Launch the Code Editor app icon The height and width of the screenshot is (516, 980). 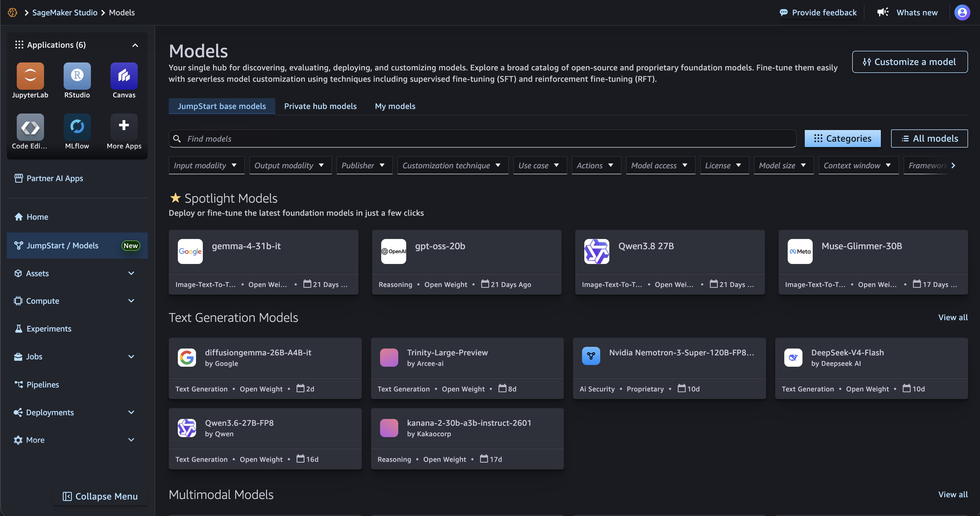pyautogui.click(x=30, y=127)
